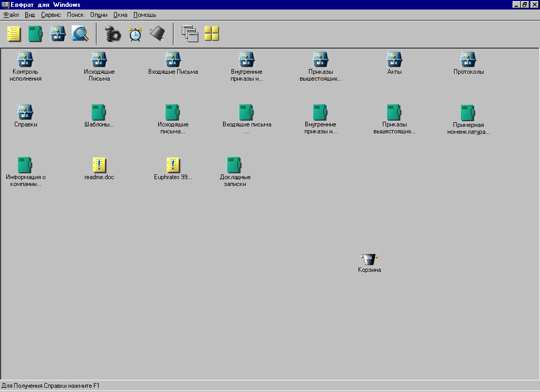Select the Входящие Письма cabinet icon
This screenshot has width=540, height=392.
click(173, 59)
